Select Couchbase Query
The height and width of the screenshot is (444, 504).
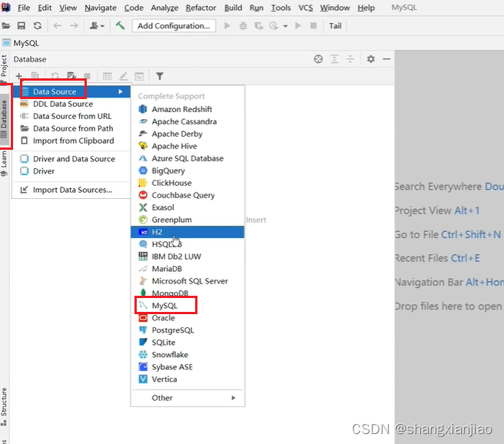[x=187, y=195]
